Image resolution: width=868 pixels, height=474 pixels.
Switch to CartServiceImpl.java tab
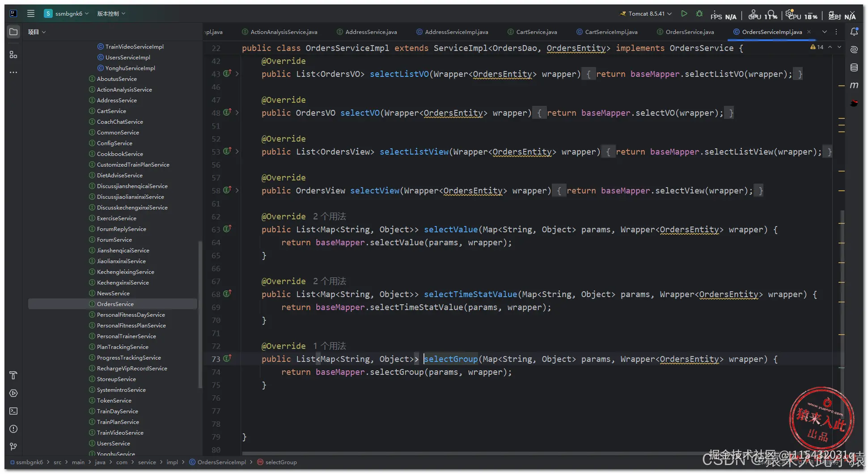point(607,32)
